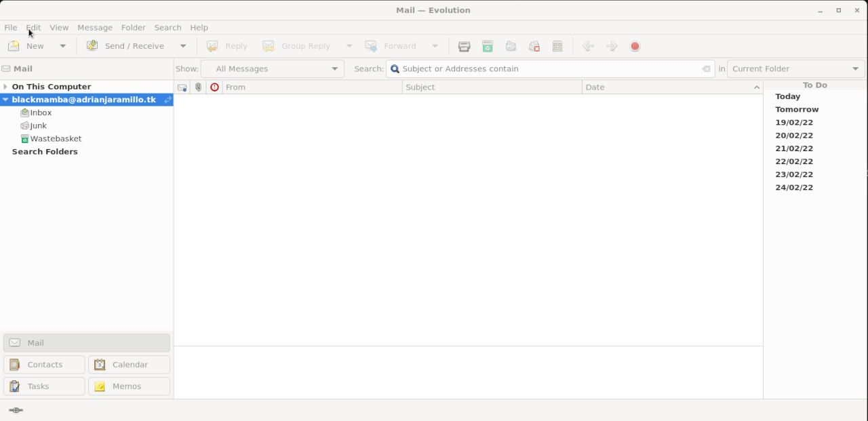
Task: Open the File menu
Action: [11, 27]
